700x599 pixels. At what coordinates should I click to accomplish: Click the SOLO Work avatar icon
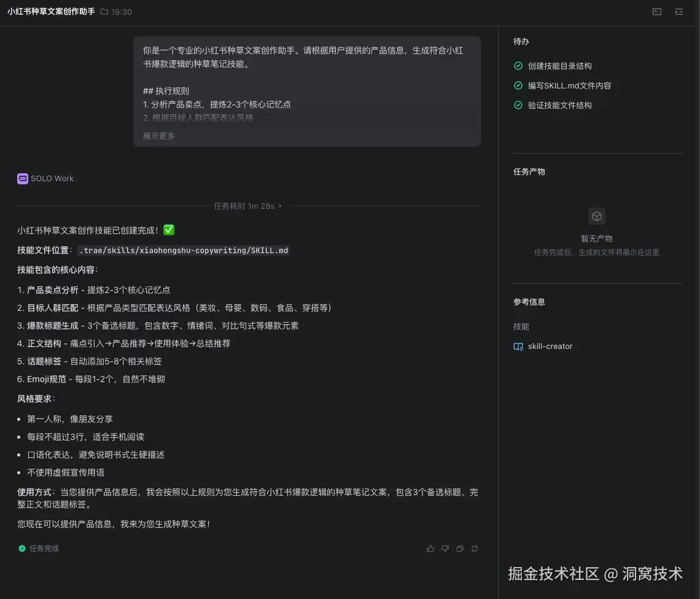pos(22,179)
